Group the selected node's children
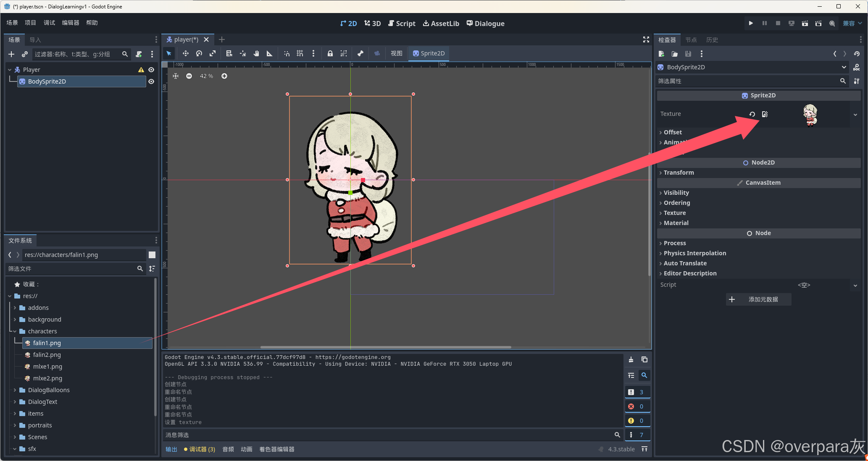Image resolution: width=868 pixels, height=461 pixels. 344,53
